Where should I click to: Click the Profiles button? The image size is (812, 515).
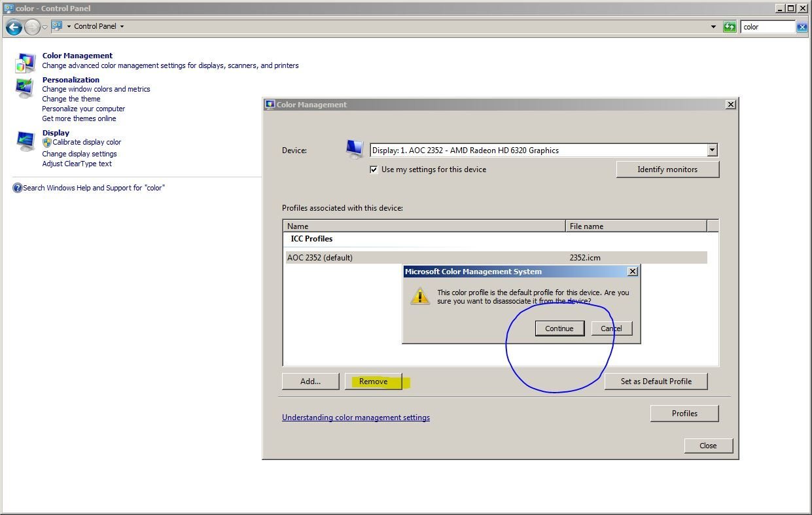684,414
